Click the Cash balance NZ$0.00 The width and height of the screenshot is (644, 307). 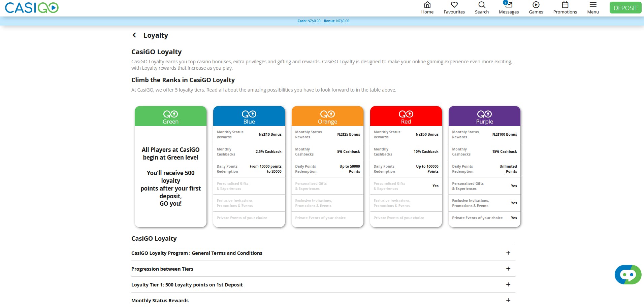[x=309, y=21]
